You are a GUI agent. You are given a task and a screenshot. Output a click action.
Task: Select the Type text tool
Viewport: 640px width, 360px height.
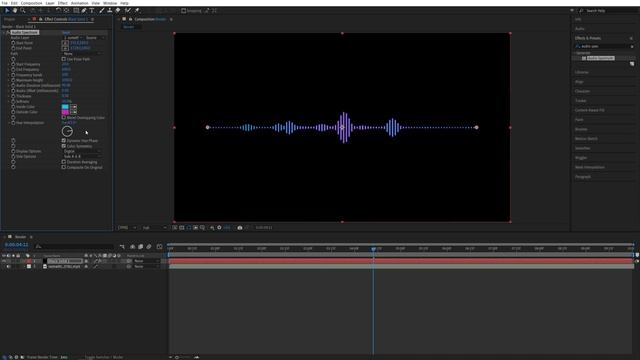pyautogui.click(x=92, y=11)
